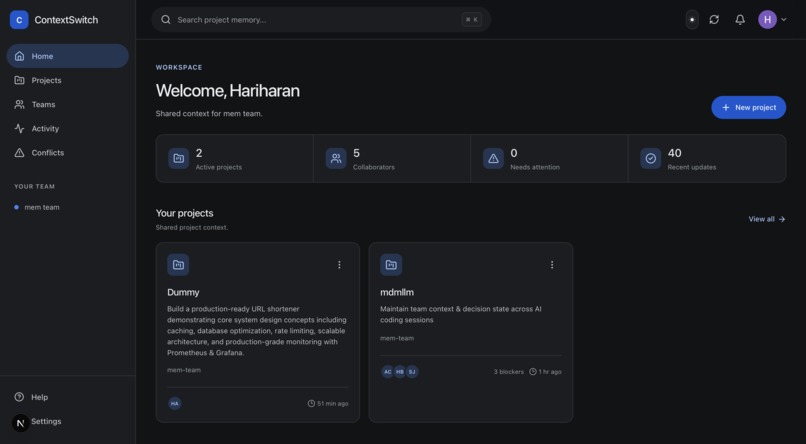806x444 pixels.
Task: Click the Collaborators count 5
Action: point(356,153)
